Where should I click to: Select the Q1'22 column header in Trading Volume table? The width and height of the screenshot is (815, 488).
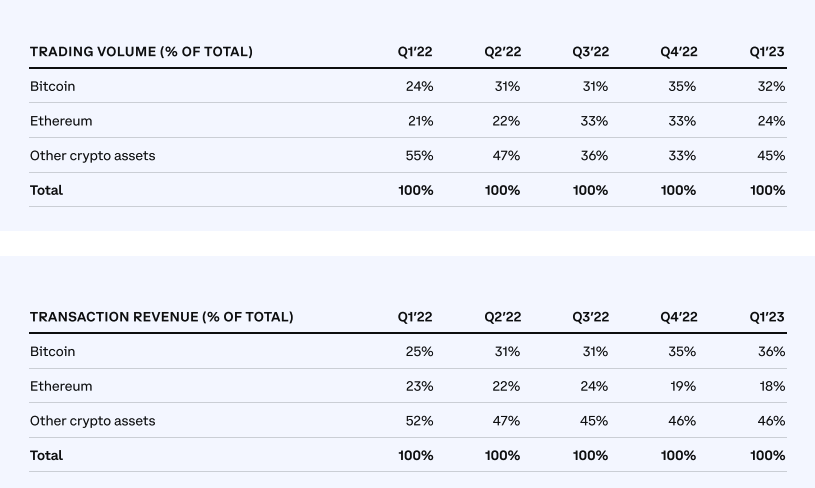pos(415,52)
